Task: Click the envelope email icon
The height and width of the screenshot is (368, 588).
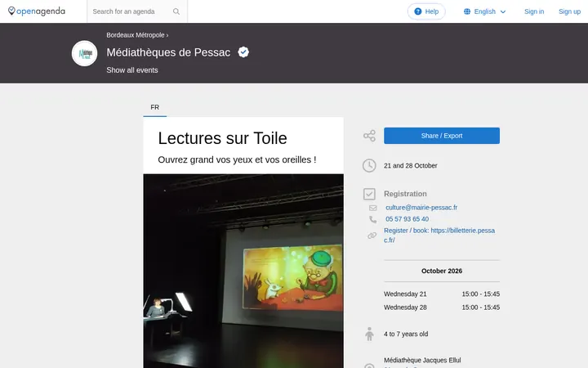Action: point(372,208)
